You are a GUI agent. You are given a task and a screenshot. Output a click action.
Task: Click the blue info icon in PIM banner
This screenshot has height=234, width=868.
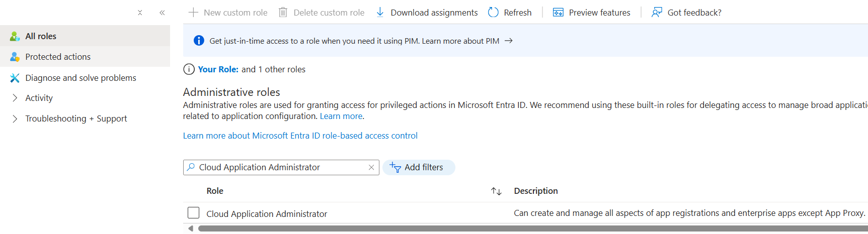tap(199, 40)
